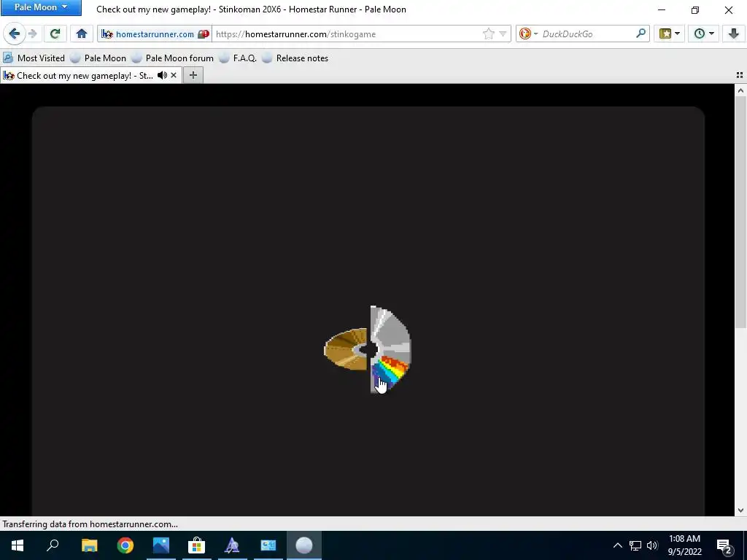
Task: Expand the history button dropdown arrow
Action: pos(711,34)
